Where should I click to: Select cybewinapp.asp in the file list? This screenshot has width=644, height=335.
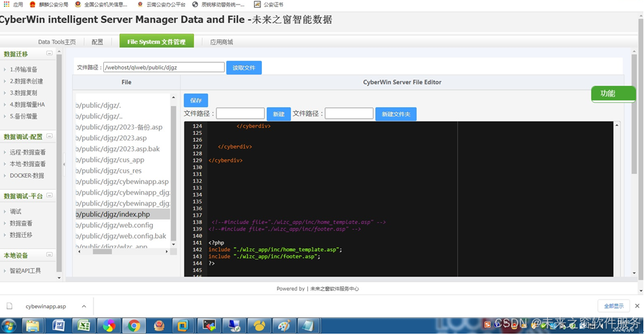pos(122,182)
